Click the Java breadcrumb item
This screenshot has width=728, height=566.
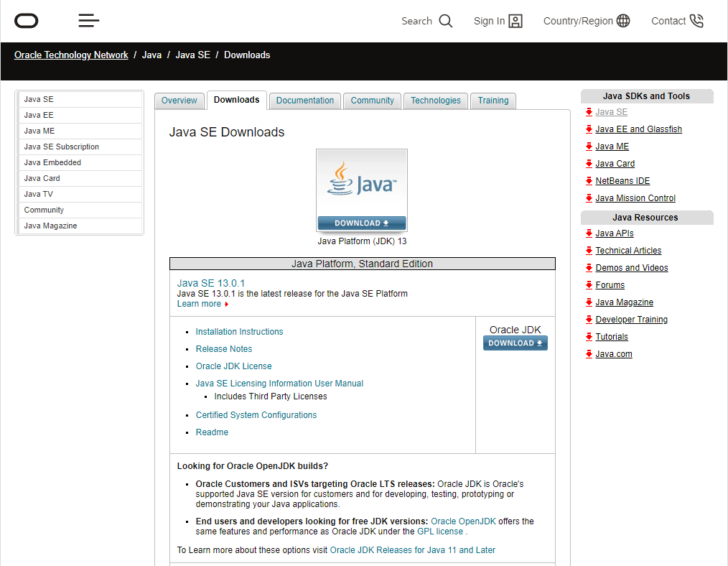[151, 55]
